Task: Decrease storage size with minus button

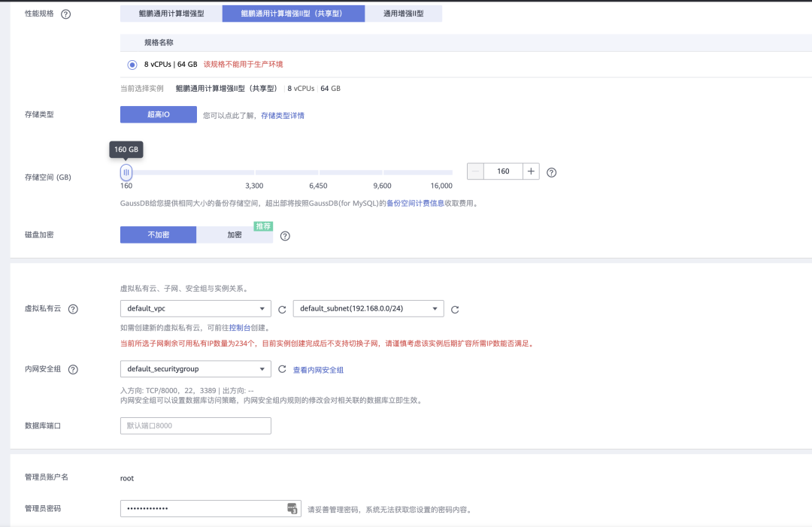Action: (475, 171)
